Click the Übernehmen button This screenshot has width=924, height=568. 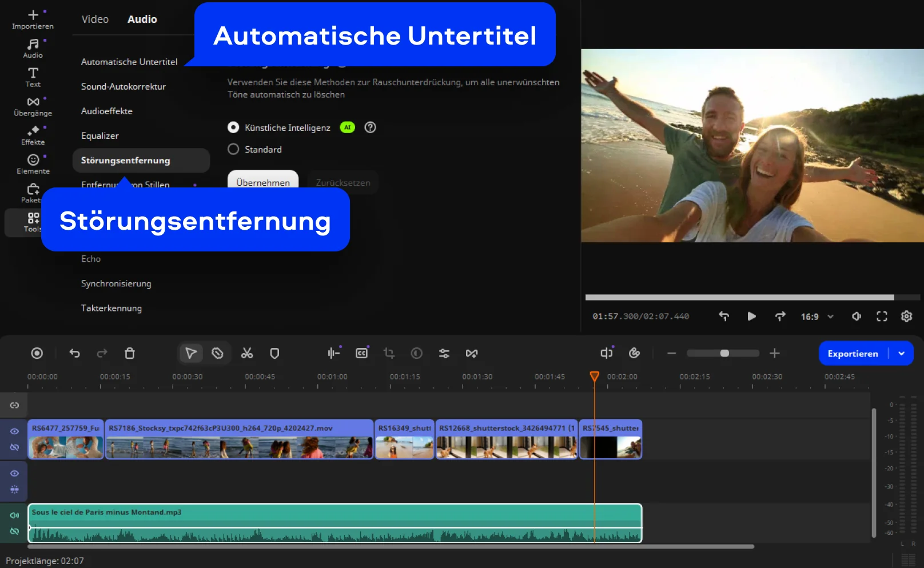[x=263, y=182]
